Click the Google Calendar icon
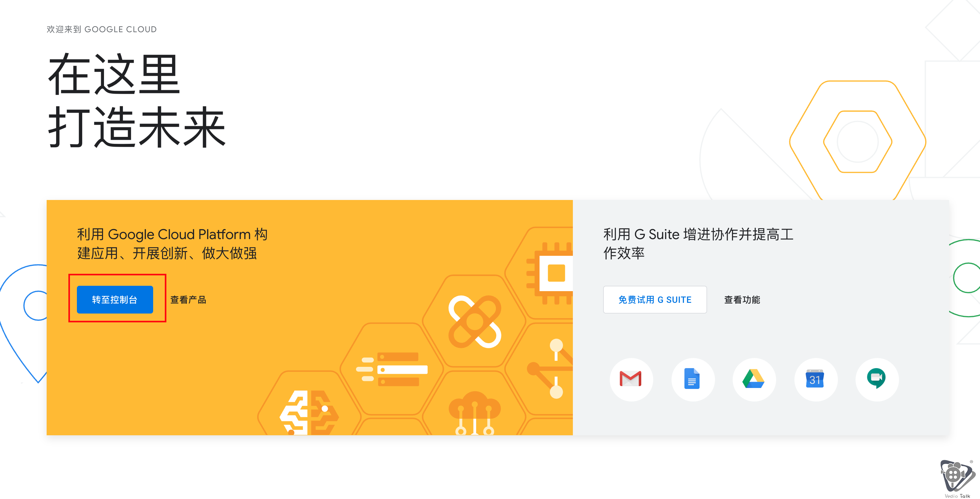The height and width of the screenshot is (499, 980). 815,379
